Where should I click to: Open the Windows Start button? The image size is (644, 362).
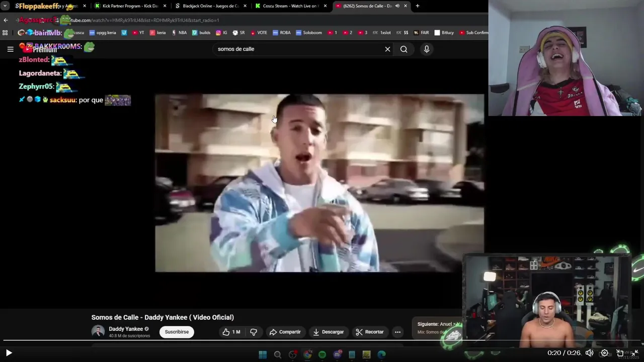pyautogui.click(x=263, y=354)
